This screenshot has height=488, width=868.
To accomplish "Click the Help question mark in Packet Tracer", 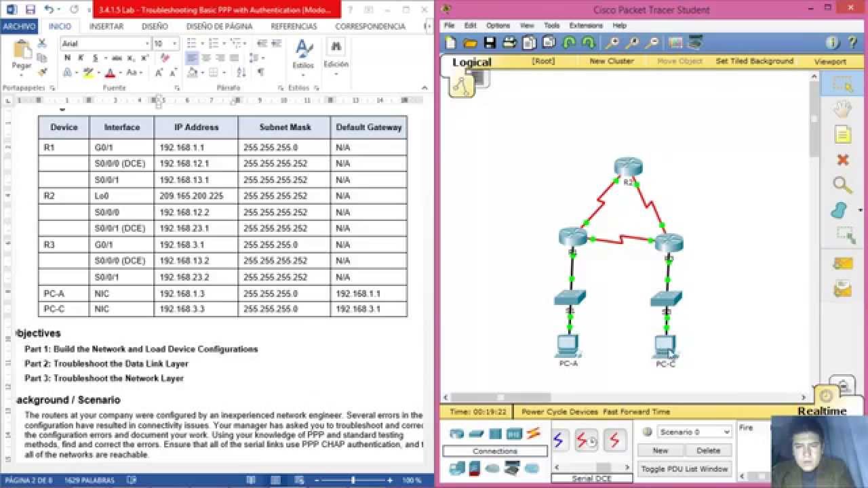I will [852, 43].
